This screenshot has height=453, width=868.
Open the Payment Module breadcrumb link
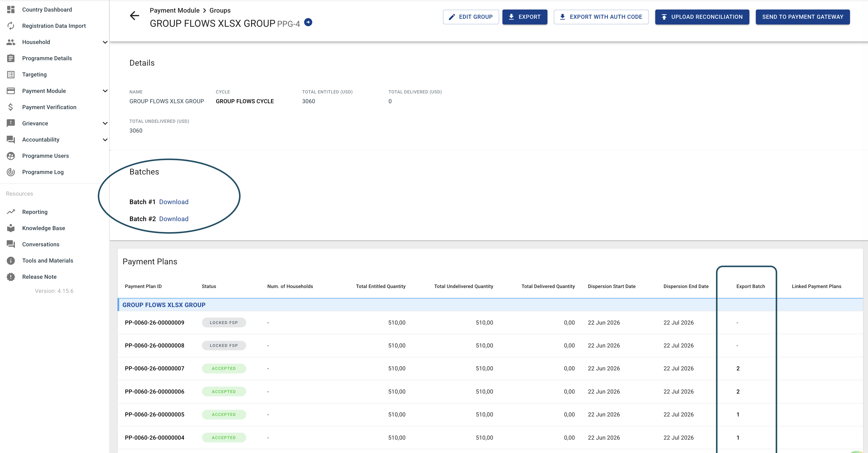pos(174,11)
